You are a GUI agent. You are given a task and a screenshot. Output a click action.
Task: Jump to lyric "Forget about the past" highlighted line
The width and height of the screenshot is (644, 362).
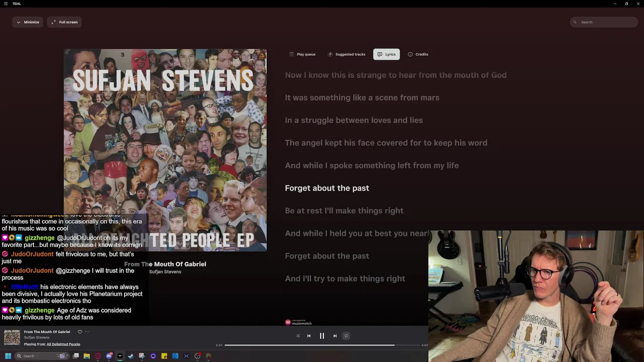(327, 188)
